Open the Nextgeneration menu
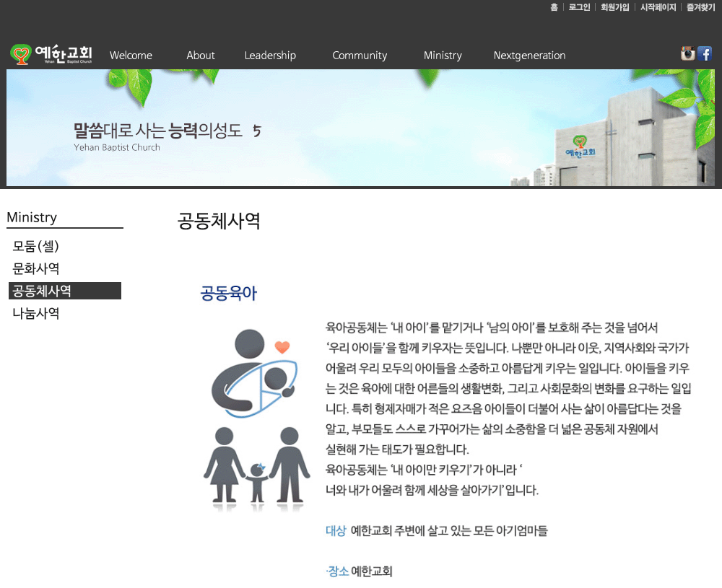 tap(529, 56)
